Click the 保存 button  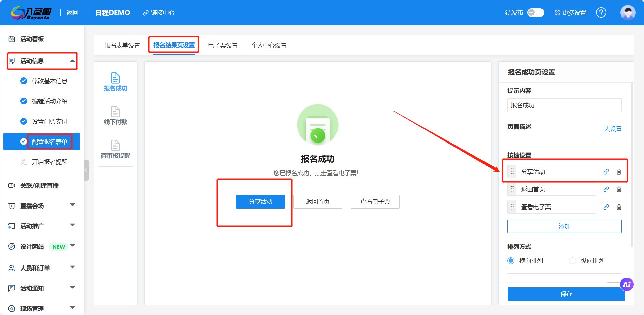click(566, 294)
